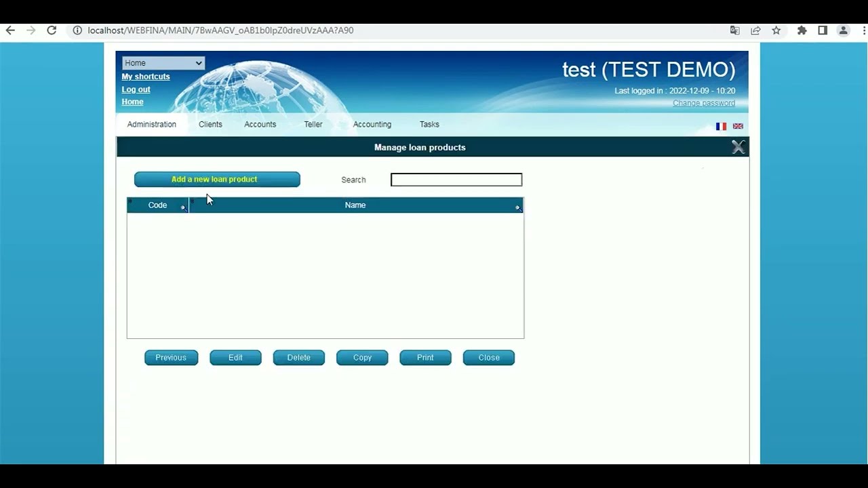
Task: Click the Log out link
Action: click(x=136, y=89)
